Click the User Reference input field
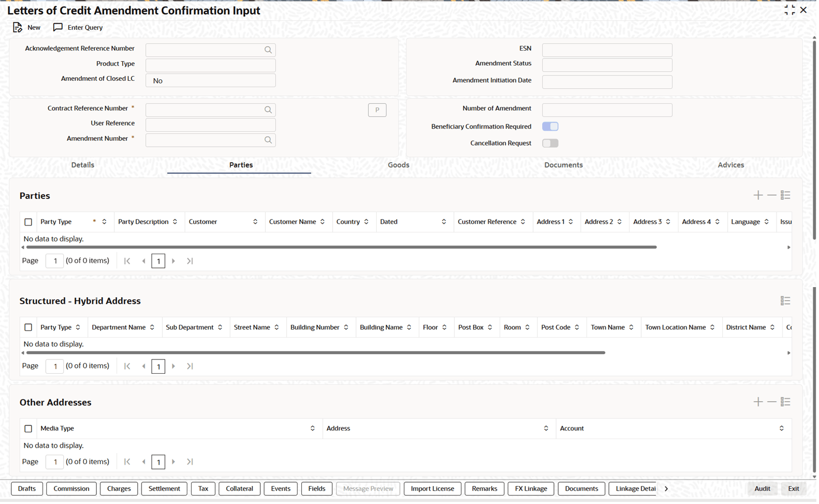The image size is (819, 504). click(211, 125)
